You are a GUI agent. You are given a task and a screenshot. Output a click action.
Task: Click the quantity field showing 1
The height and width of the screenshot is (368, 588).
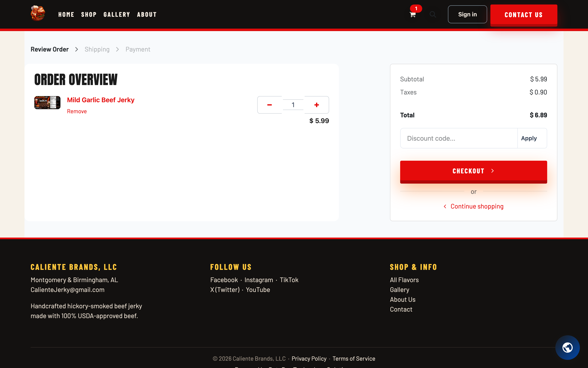[x=293, y=105]
